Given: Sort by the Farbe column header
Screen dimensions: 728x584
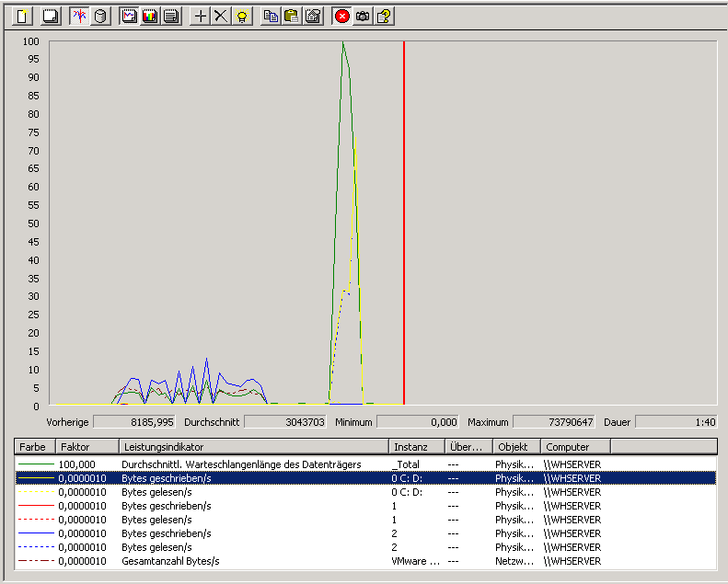Looking at the screenshot, I should point(35,447).
